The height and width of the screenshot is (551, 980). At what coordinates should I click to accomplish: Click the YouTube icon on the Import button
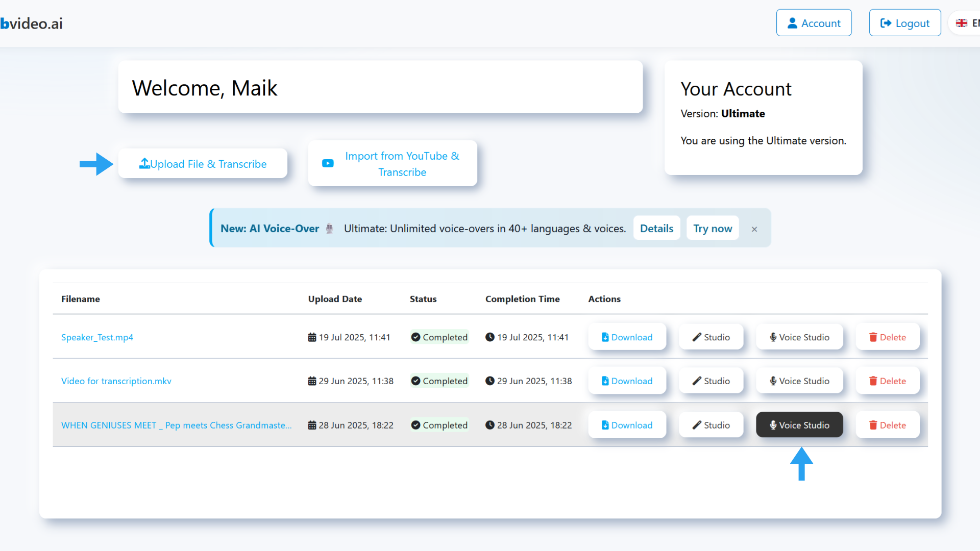point(328,163)
